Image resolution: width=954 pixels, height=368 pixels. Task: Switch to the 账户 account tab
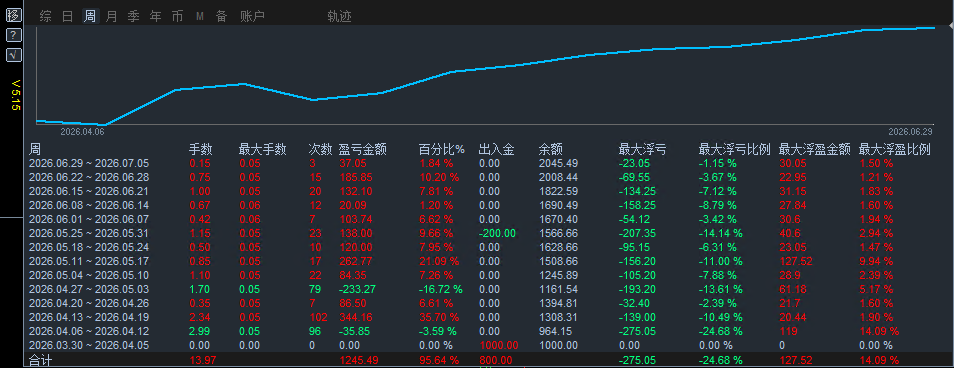pos(252,16)
